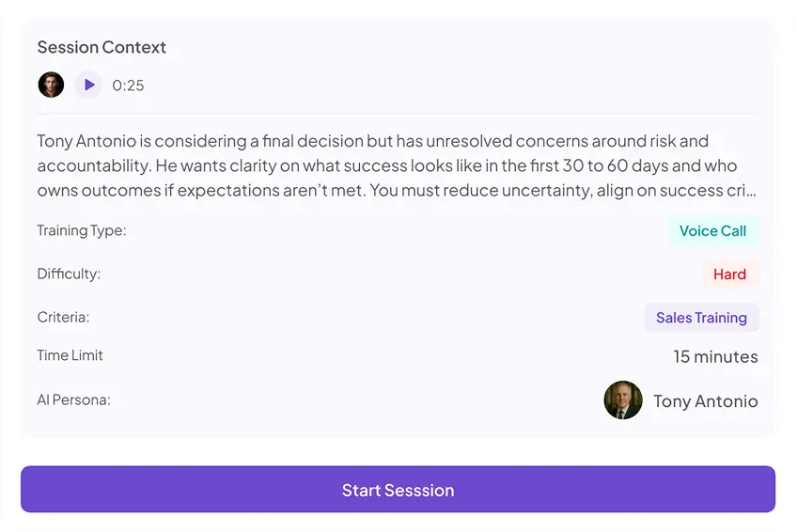Screen dimensions: 797x532
Task: Select the Difficulty label
Action: coord(69,274)
